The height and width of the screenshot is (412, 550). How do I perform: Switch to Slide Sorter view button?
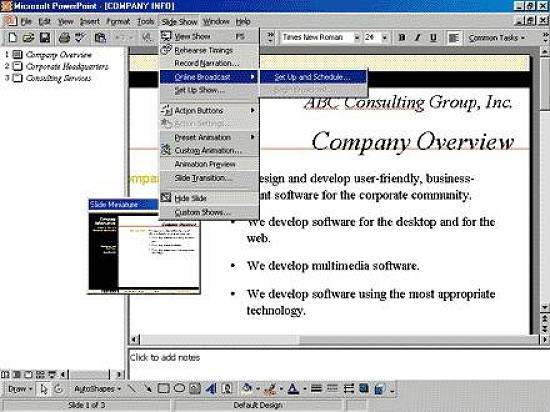pyautogui.click(x=40, y=374)
